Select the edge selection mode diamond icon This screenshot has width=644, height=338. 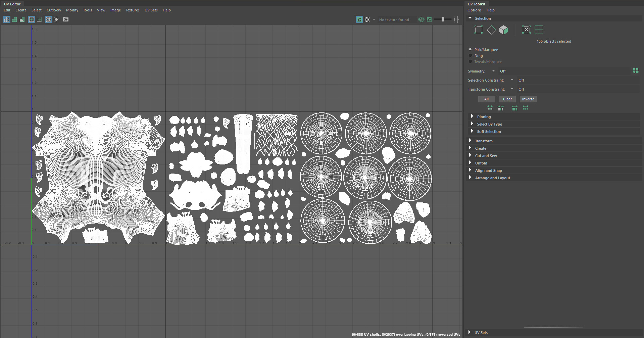[491, 30]
